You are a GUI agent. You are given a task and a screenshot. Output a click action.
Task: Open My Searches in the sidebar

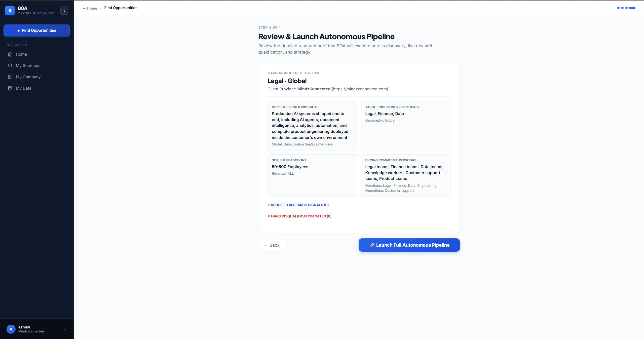click(x=37, y=65)
